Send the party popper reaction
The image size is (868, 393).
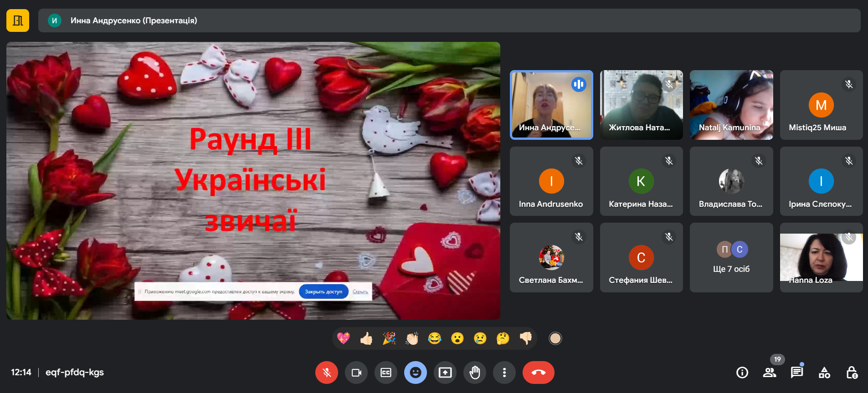coord(389,338)
